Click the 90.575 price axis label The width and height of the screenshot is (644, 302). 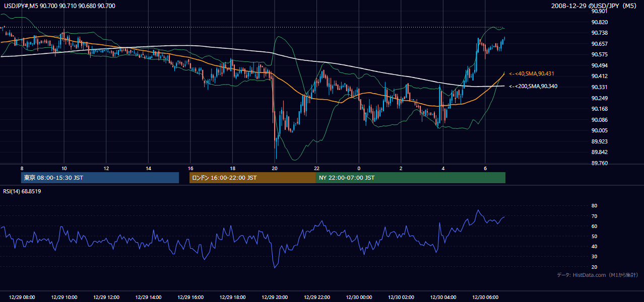pyautogui.click(x=600, y=54)
